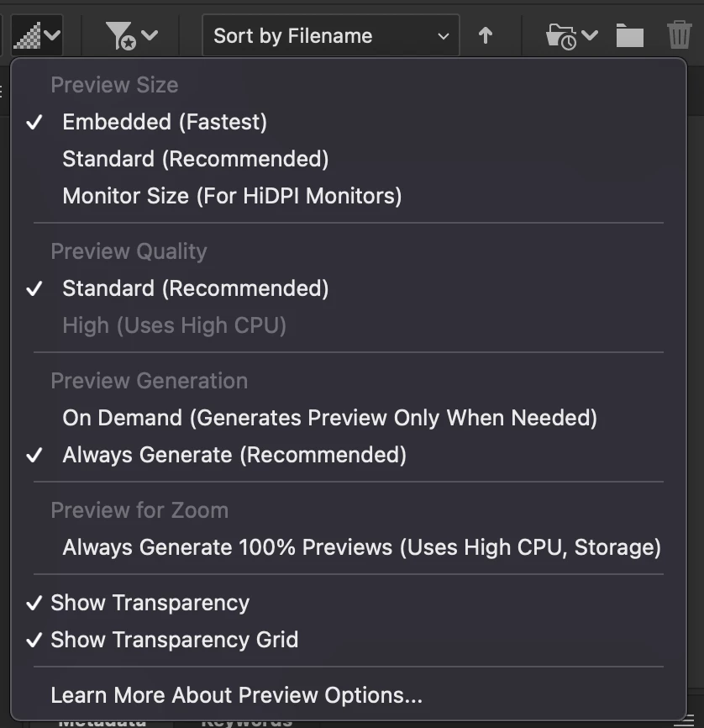This screenshot has height=728, width=704.
Task: Pick Always Generate (Recommended) option
Action: (x=234, y=455)
